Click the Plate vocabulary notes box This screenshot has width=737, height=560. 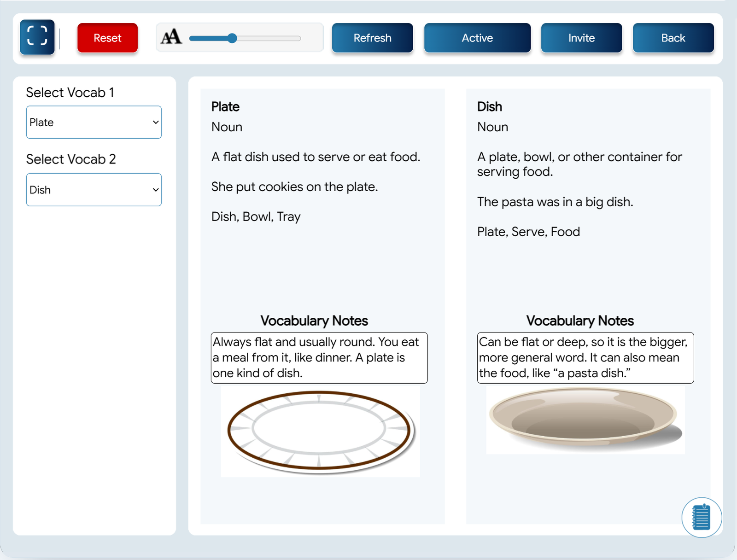[x=319, y=358]
